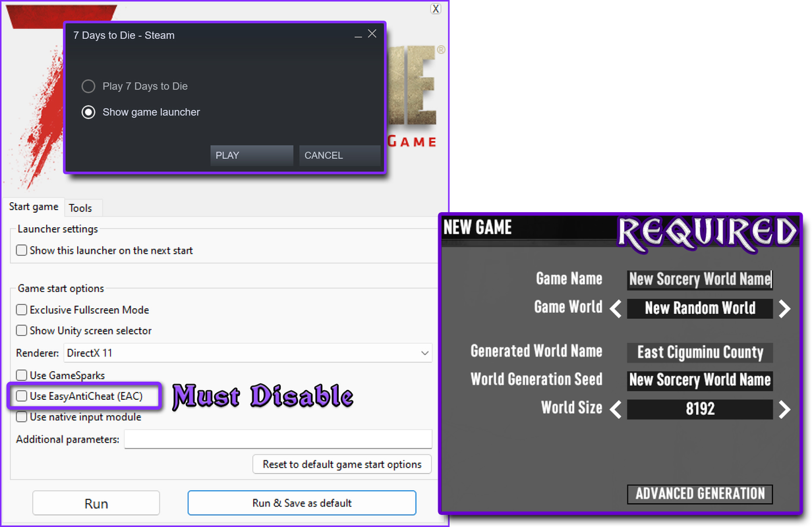This screenshot has height=527, width=812.
Task: Select the Play 7 Days to Die radio option
Action: point(88,86)
